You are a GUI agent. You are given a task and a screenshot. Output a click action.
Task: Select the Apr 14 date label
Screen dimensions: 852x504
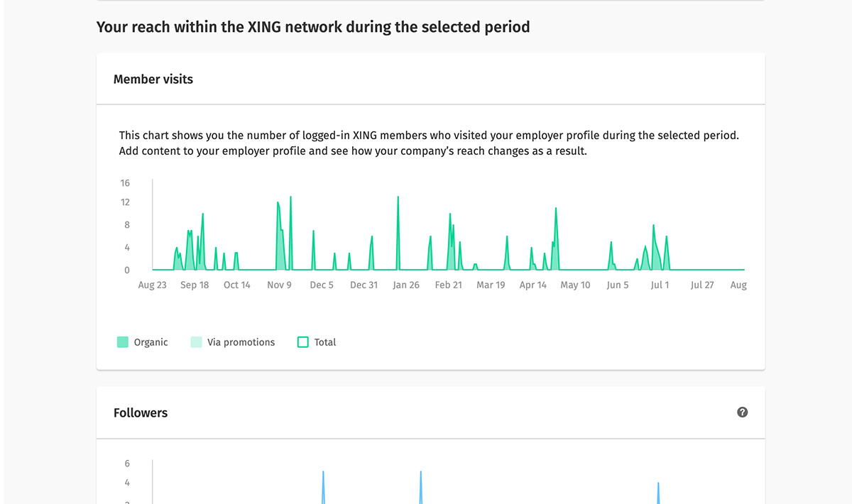pyautogui.click(x=533, y=285)
